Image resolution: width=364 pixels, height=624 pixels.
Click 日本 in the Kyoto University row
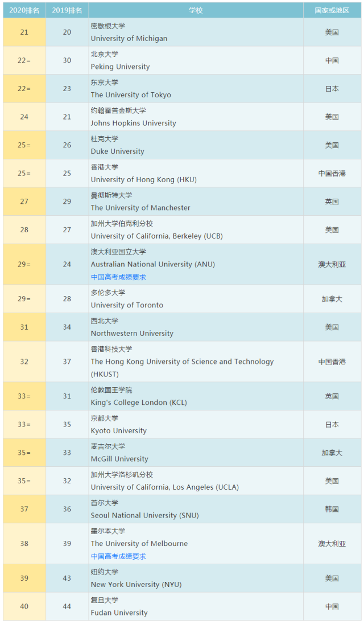coord(332,425)
